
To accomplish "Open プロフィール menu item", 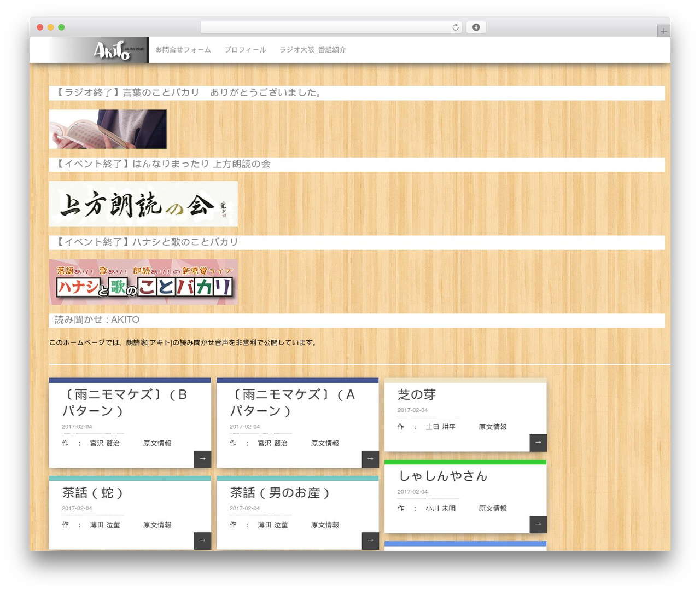I will click(245, 50).
